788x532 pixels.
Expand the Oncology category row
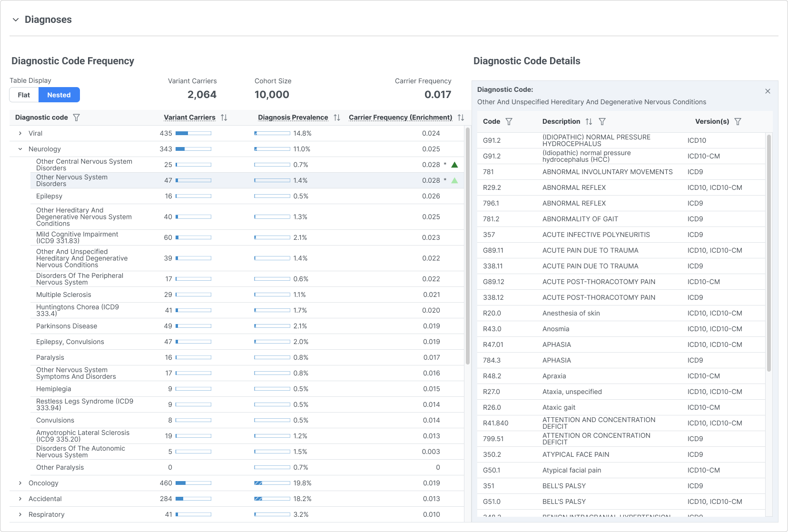pos(20,483)
